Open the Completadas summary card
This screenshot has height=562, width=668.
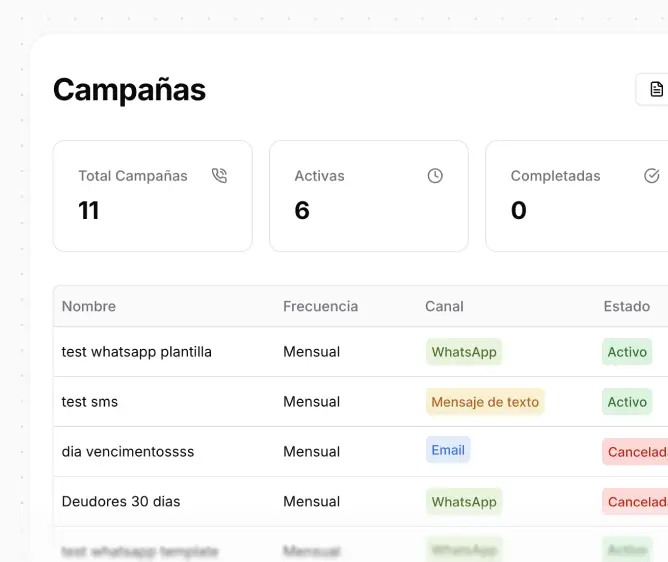coord(576,196)
